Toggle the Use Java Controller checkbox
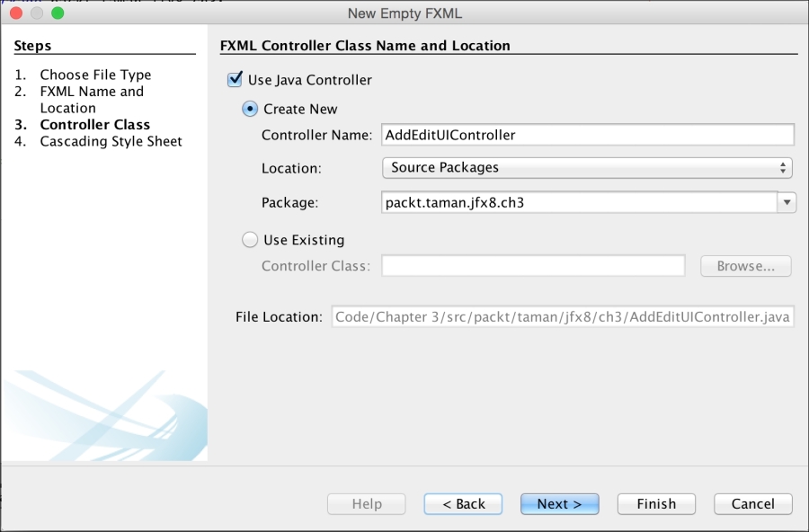The width and height of the screenshot is (809, 532). (236, 80)
